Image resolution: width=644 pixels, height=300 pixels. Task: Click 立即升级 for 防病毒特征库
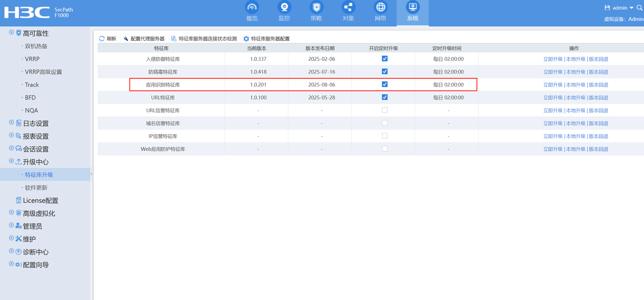tap(553, 72)
